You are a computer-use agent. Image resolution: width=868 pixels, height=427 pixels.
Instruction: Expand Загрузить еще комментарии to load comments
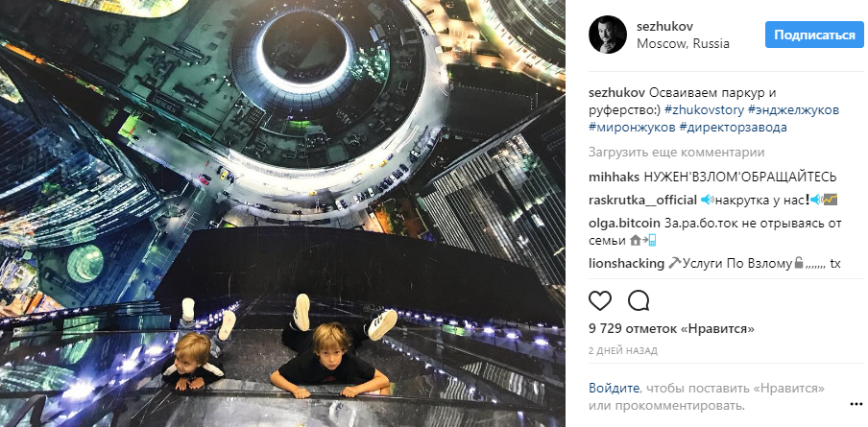point(677,153)
